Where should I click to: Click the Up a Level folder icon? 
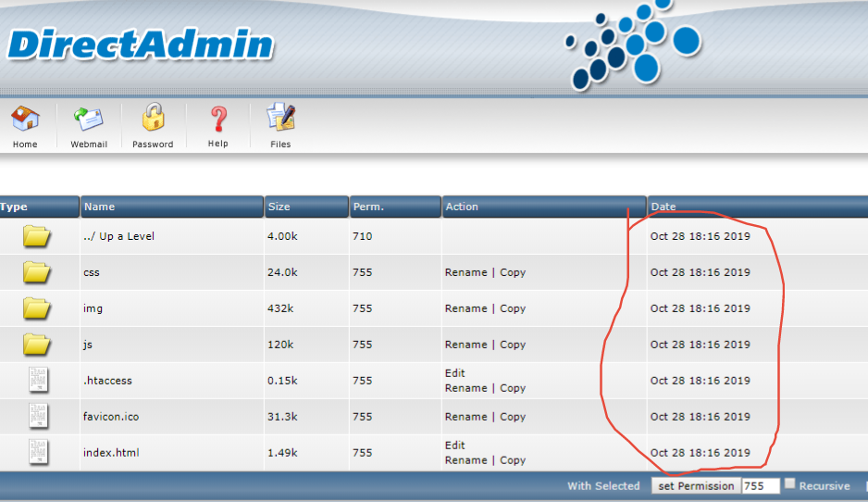click(x=36, y=236)
